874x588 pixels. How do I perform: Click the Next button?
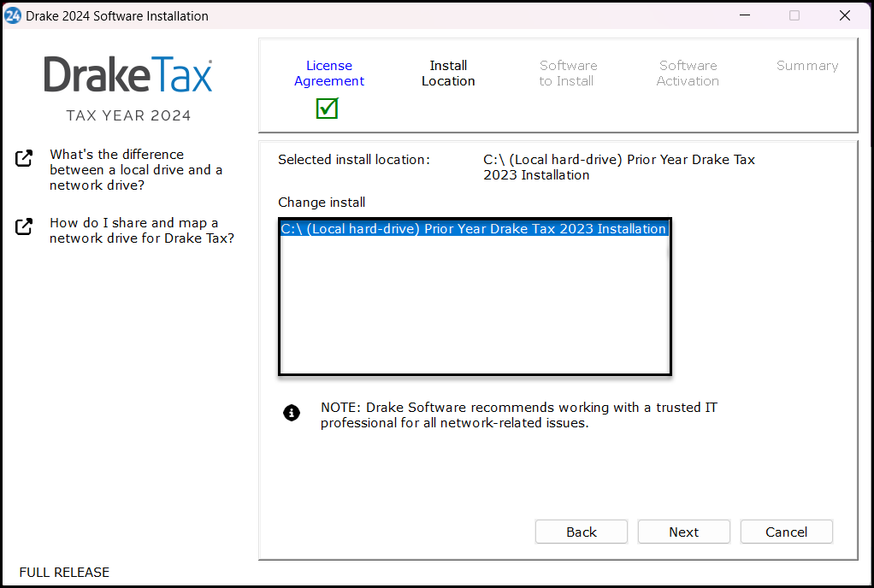[x=684, y=532]
